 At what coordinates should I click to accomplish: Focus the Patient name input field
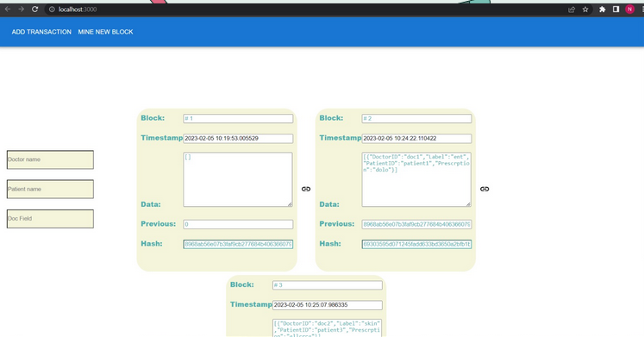[50, 190]
